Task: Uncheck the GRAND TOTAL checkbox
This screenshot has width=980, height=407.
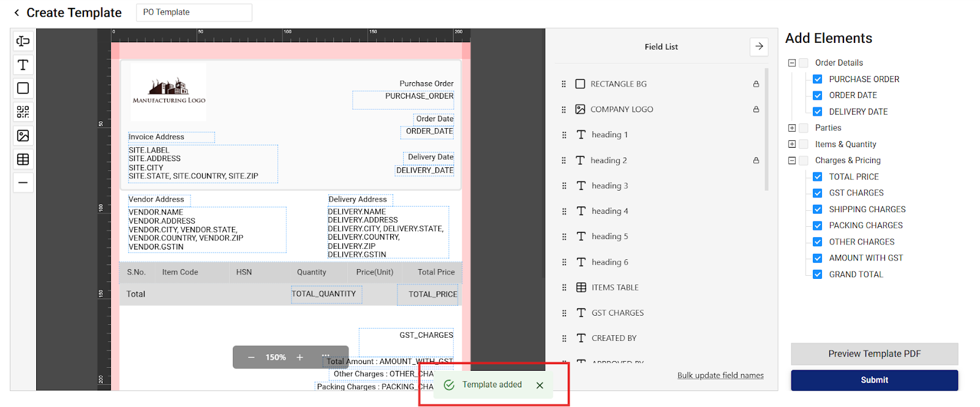Action: pyautogui.click(x=817, y=275)
